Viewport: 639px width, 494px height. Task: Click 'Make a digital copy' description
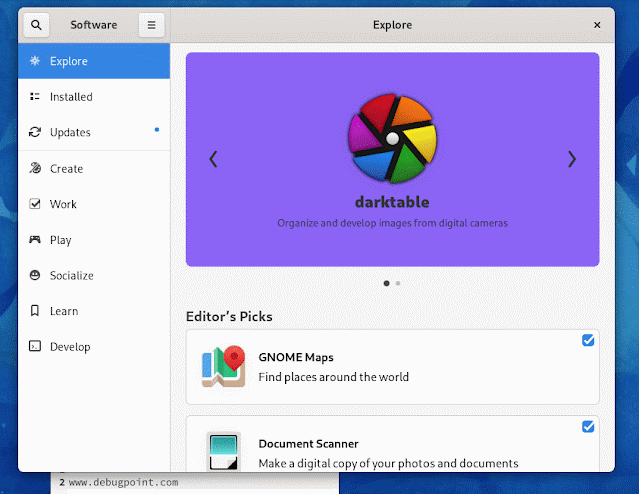click(x=388, y=463)
